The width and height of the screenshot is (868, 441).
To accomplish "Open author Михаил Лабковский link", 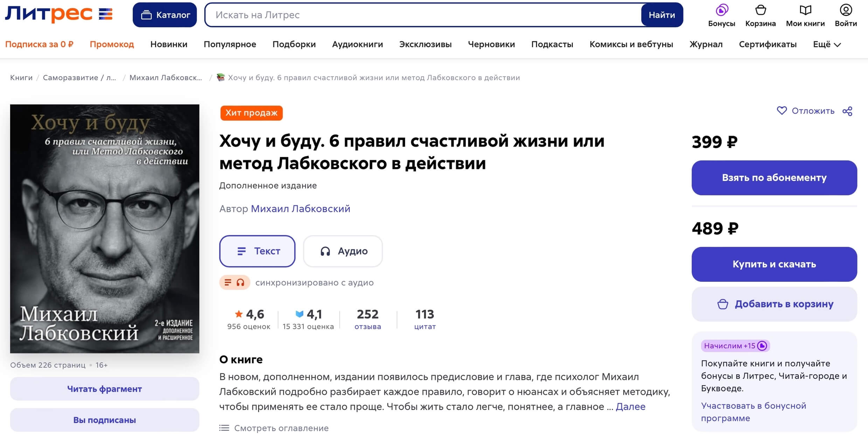I will 300,209.
